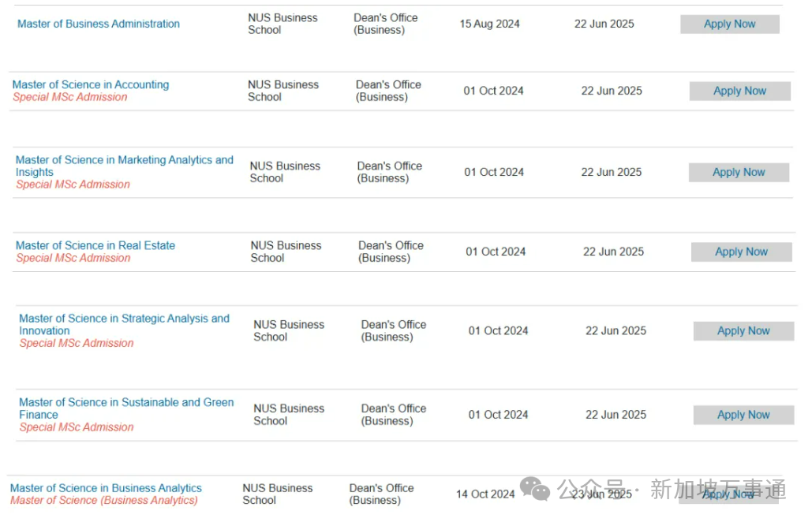This screenshot has width=812, height=522.
Task: Click Special MSc Admission under Marketing Analytics and Insights
Action: click(x=73, y=185)
